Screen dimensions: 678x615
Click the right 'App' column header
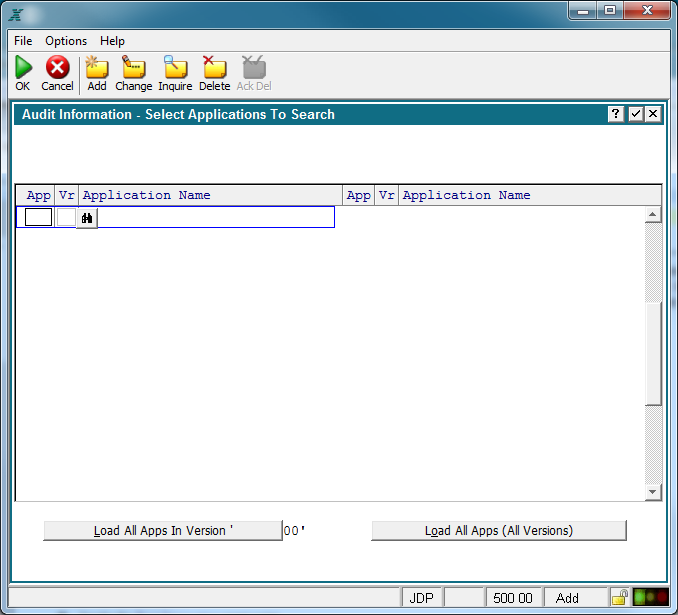pyautogui.click(x=358, y=195)
